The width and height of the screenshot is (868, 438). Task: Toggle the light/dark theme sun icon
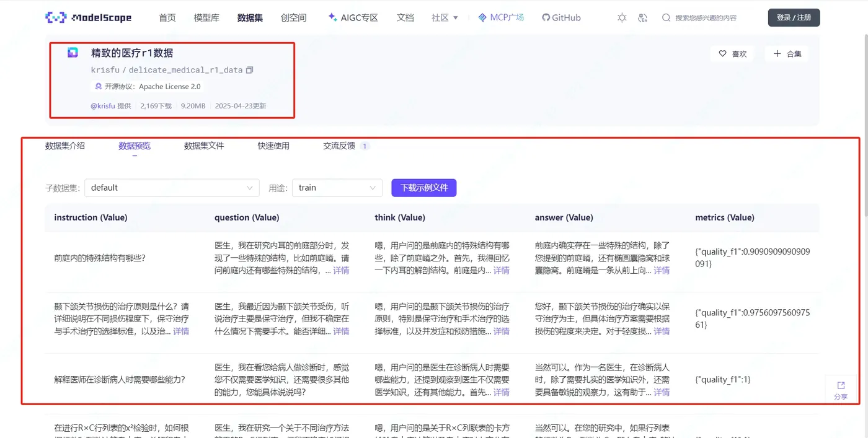pos(622,18)
